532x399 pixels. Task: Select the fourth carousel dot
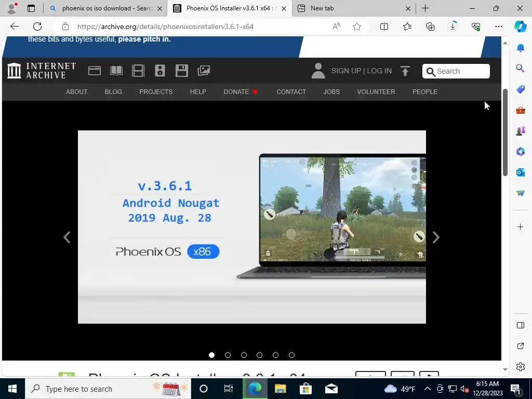click(x=260, y=355)
